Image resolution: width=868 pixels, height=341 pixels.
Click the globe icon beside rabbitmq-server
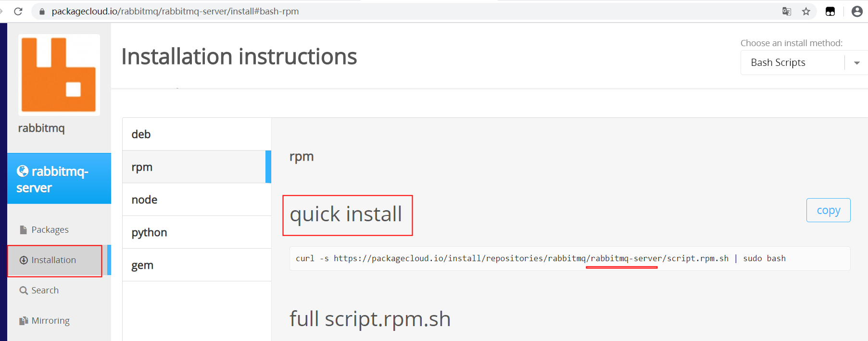coord(23,171)
